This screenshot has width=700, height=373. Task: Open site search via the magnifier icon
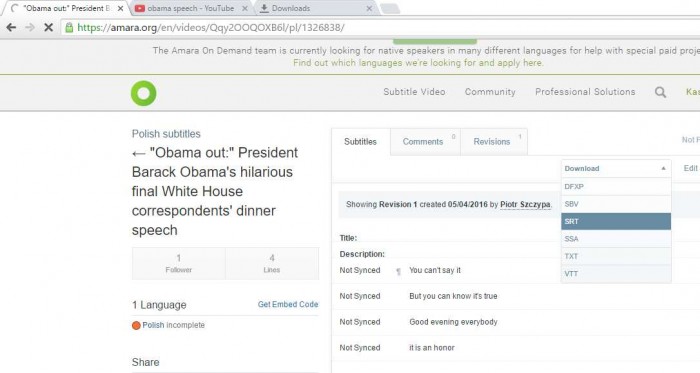(x=660, y=92)
